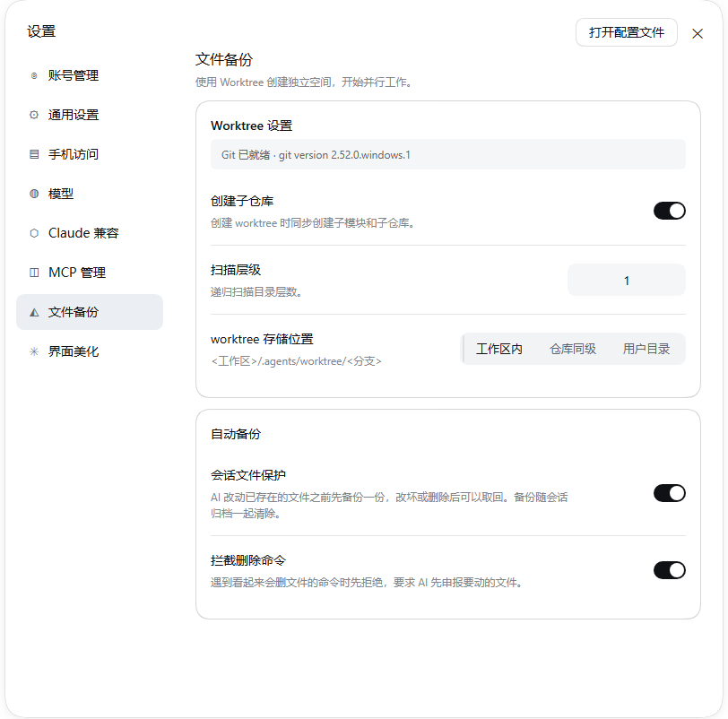
Task: Click the 文件备份 triangle icon
Action: (34, 312)
